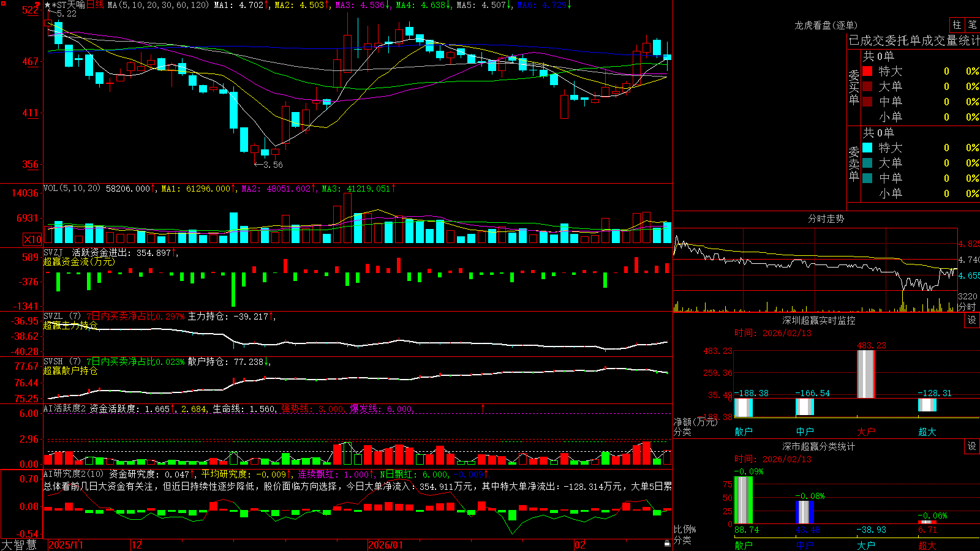
Task: Select the AI活跃度2 indicator label
Action: tap(65, 409)
